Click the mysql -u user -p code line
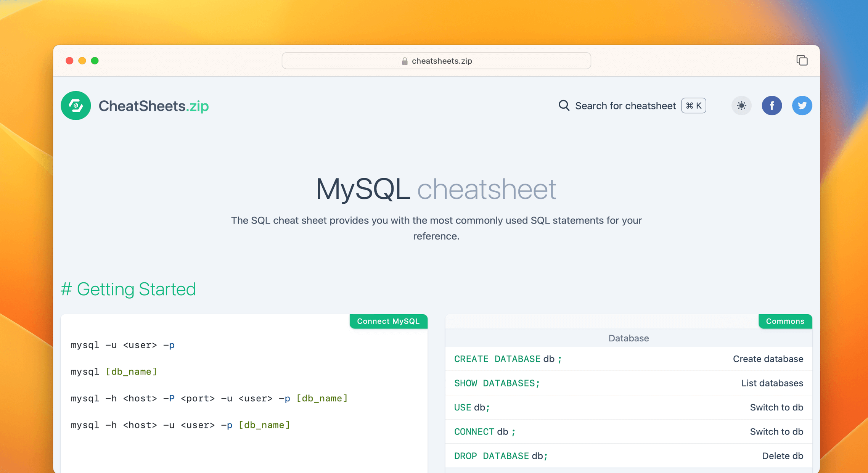868x473 pixels. click(x=122, y=345)
